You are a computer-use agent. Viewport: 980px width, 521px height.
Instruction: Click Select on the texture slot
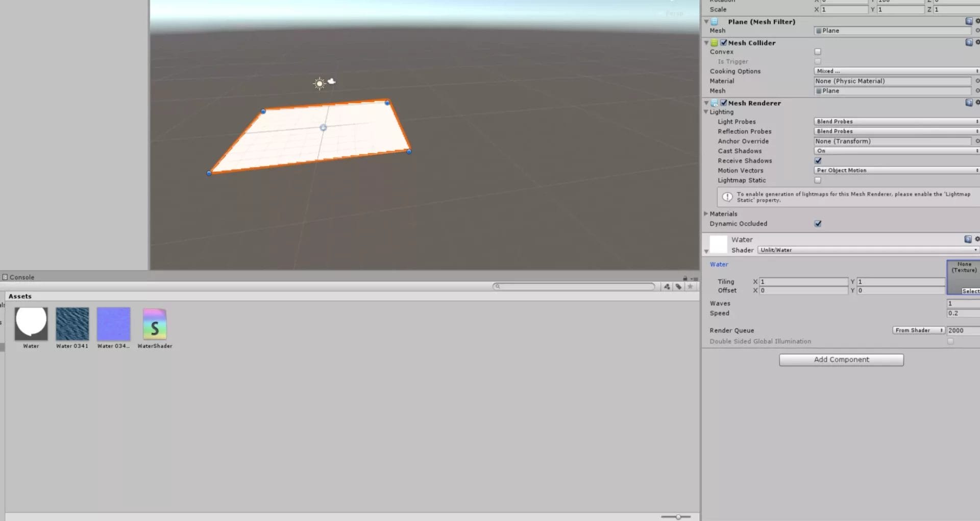pyautogui.click(x=970, y=291)
